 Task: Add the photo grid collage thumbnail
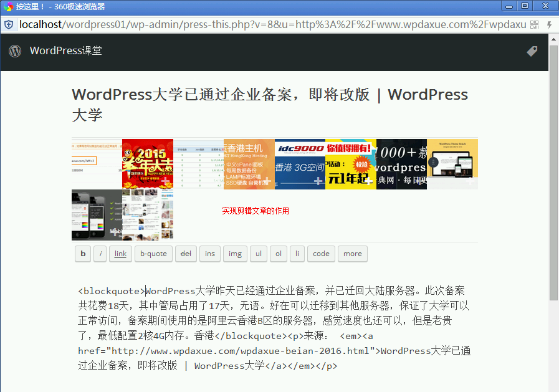[x=148, y=214]
